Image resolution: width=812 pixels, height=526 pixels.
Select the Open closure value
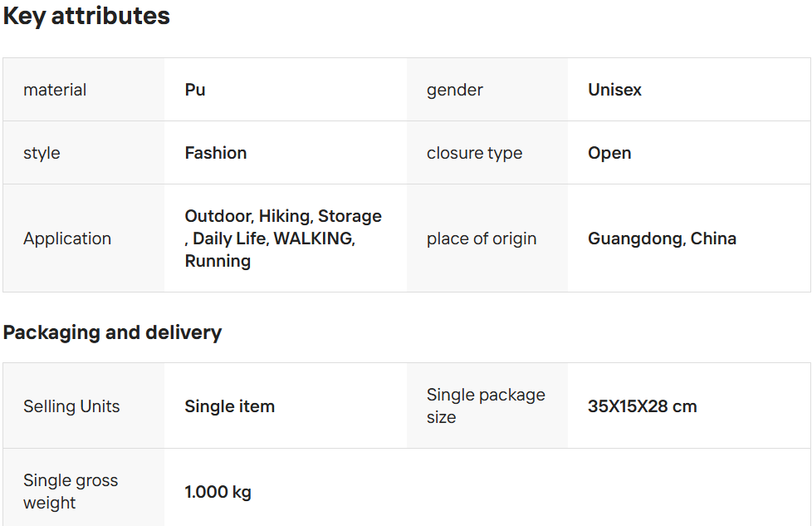(609, 153)
